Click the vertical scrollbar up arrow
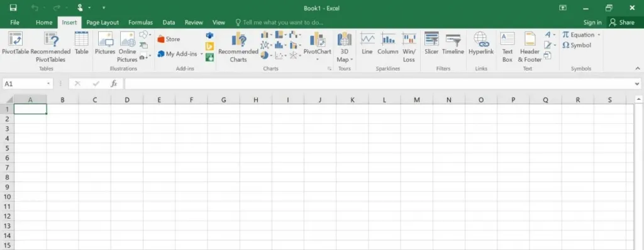This screenshot has height=250, width=644. point(639,99)
